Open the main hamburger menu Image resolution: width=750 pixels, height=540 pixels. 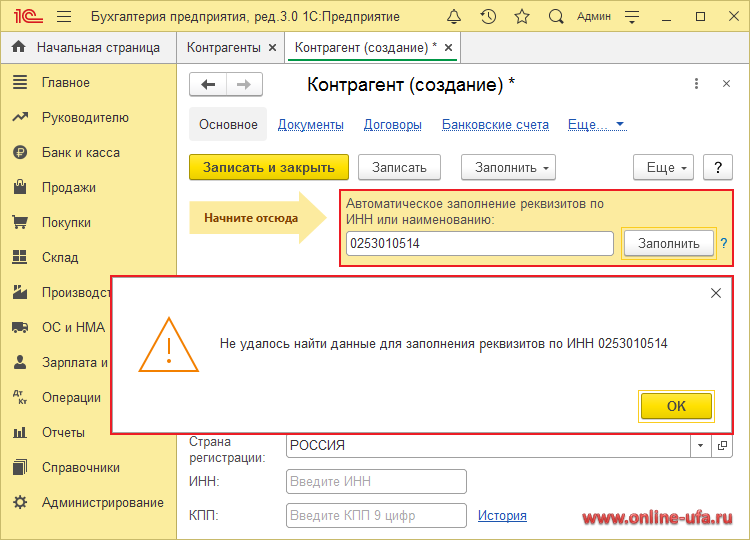pos(64,17)
